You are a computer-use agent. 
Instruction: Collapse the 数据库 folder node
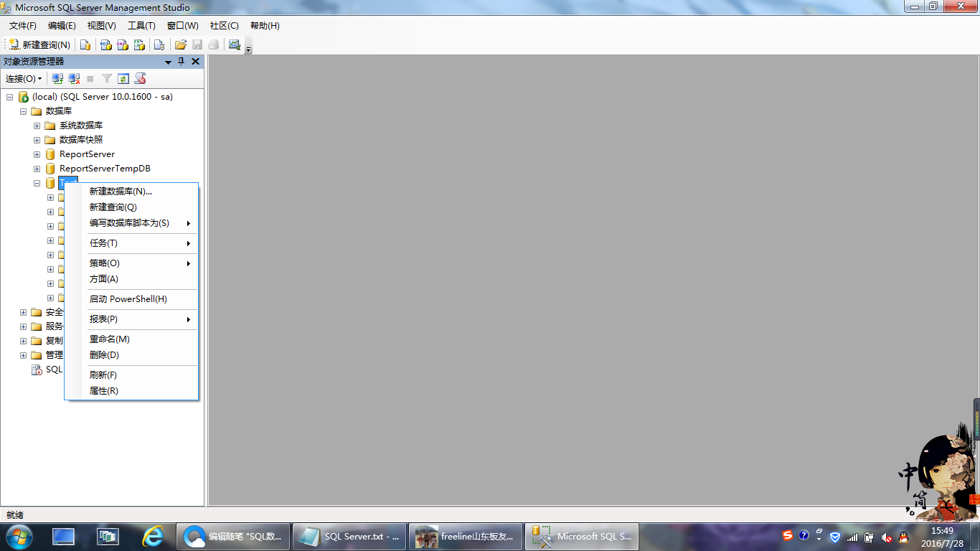(23, 111)
